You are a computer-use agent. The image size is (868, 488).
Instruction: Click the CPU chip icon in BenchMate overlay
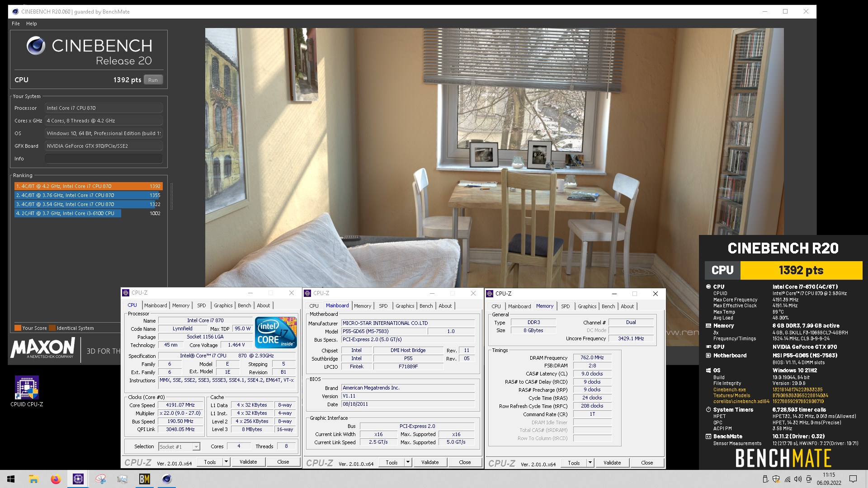tap(708, 286)
